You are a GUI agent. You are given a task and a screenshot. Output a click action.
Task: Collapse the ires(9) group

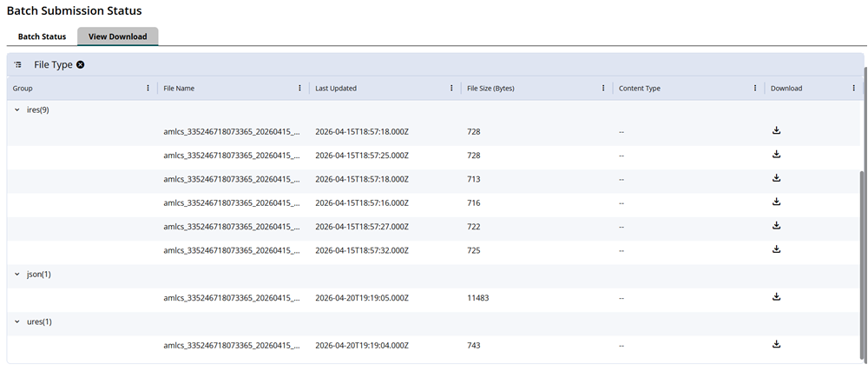coord(17,110)
